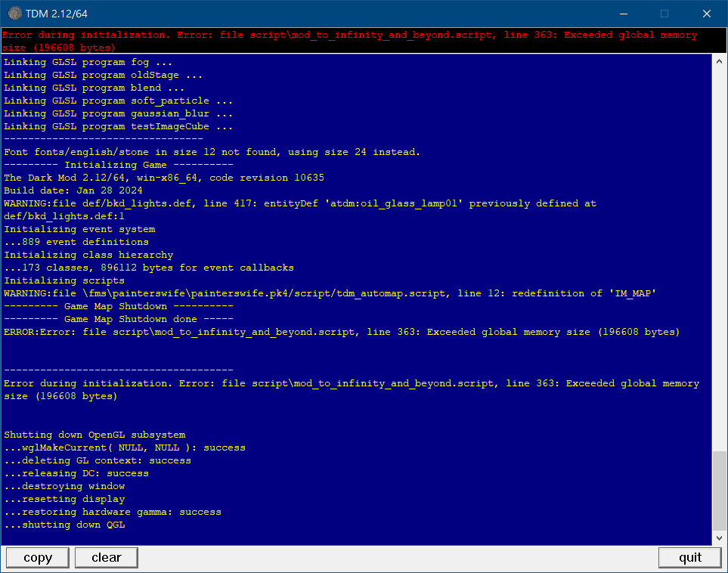The width and height of the screenshot is (728, 573).
Task: Click 'Game Map Shutdown done' line
Action: [119, 320]
